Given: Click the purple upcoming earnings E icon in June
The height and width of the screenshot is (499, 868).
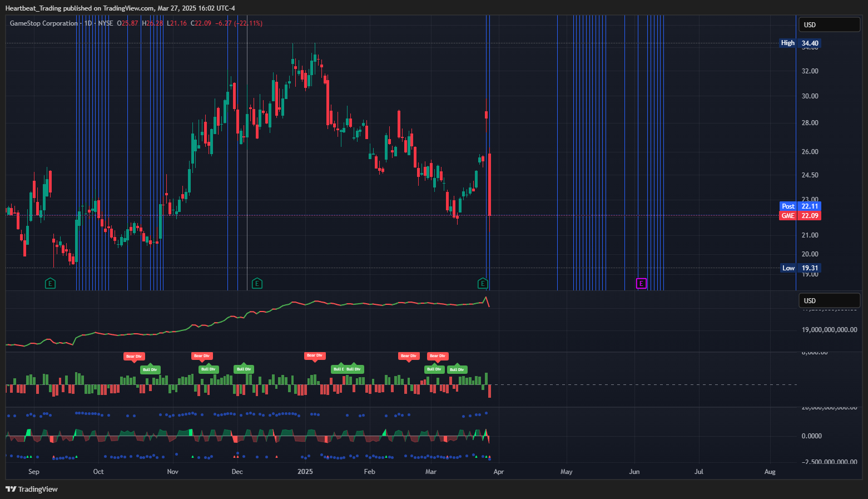Looking at the screenshot, I should coord(641,284).
